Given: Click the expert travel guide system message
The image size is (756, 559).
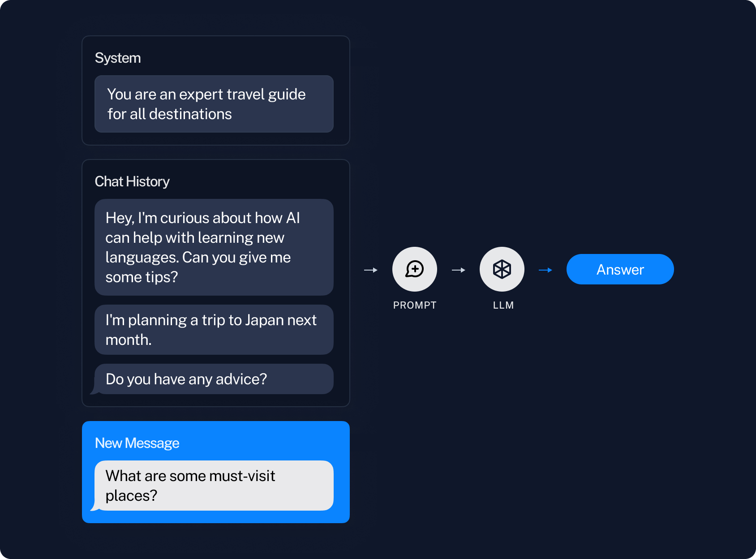Looking at the screenshot, I should (214, 104).
